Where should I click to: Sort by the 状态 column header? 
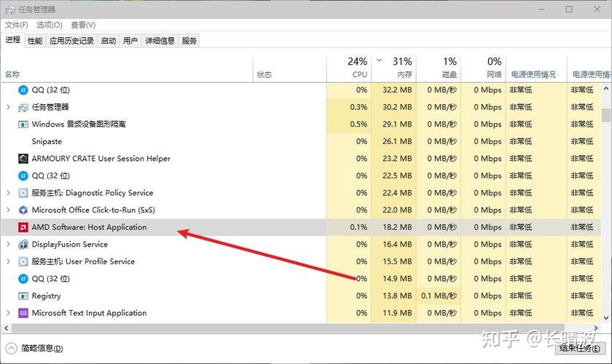pyautogui.click(x=290, y=68)
